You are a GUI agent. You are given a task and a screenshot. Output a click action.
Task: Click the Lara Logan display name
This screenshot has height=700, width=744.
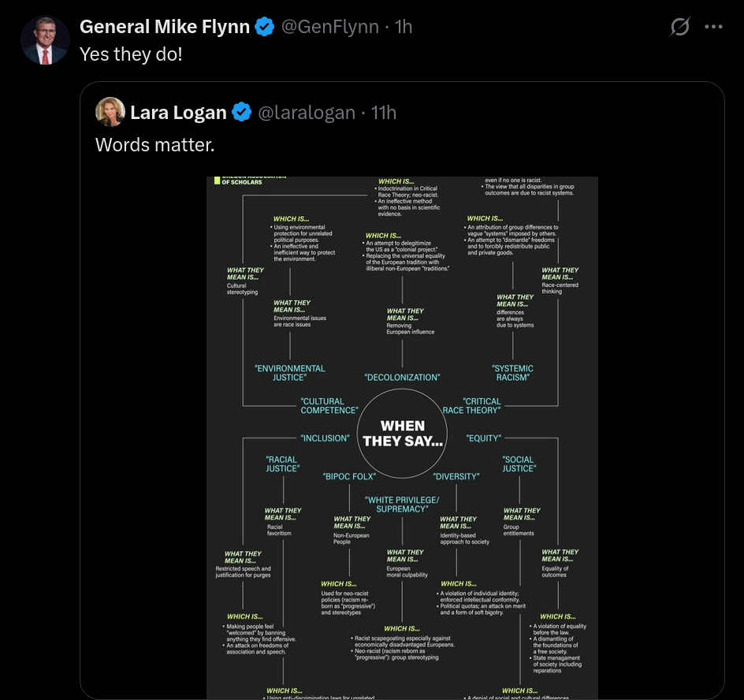pyautogui.click(x=178, y=113)
